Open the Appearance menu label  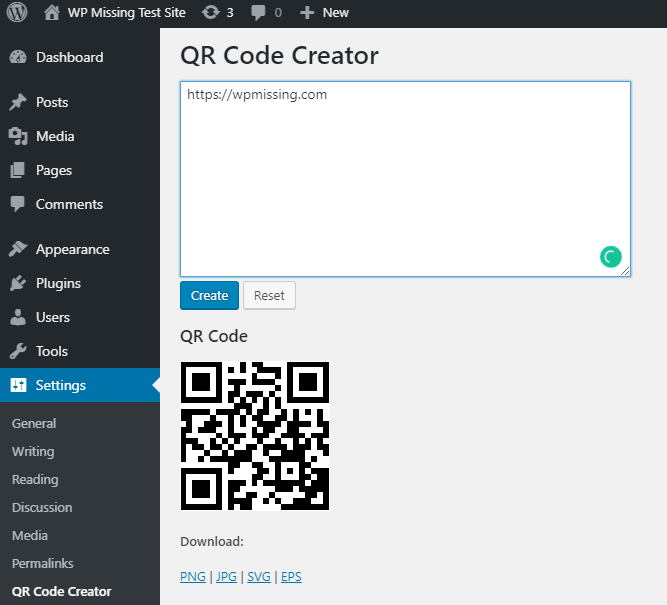tap(73, 249)
